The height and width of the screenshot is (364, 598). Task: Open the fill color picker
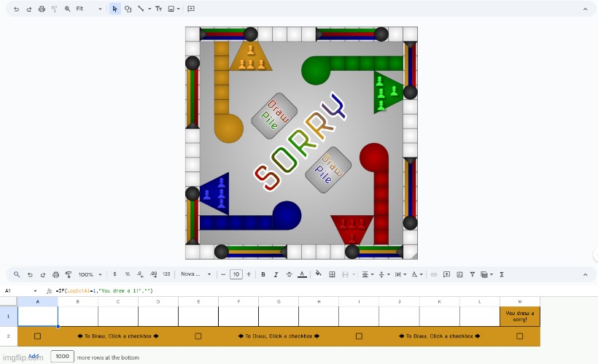pyautogui.click(x=319, y=274)
